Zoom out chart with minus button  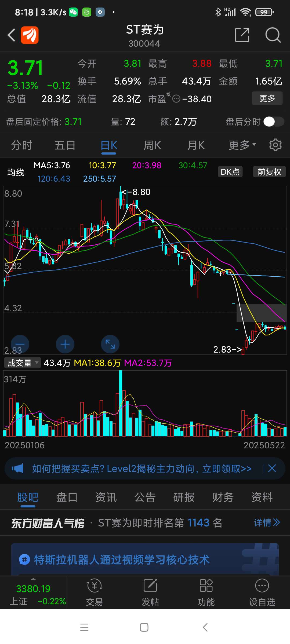[20, 344]
